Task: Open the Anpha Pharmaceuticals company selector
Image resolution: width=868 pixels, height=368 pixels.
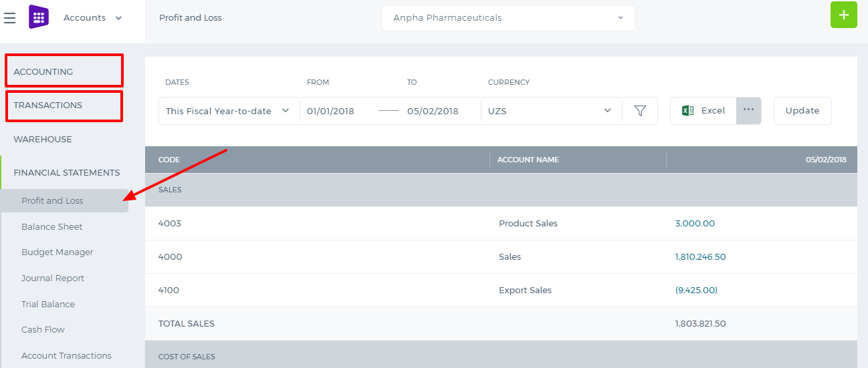Action: [x=508, y=18]
